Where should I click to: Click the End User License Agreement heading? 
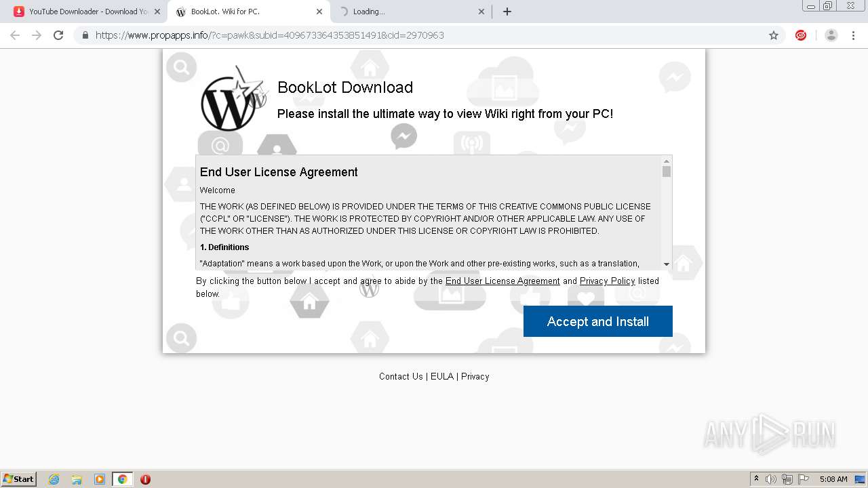tap(279, 172)
